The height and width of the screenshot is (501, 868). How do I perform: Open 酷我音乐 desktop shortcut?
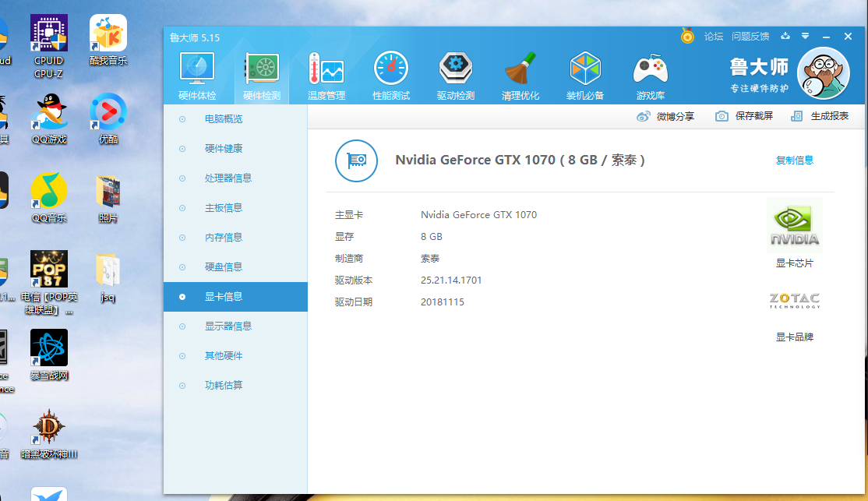108,40
